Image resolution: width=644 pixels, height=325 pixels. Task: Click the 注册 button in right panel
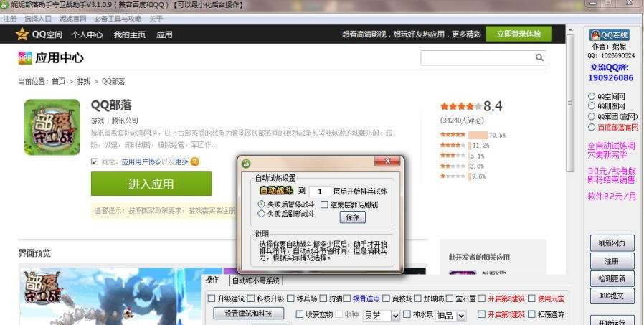point(612,261)
